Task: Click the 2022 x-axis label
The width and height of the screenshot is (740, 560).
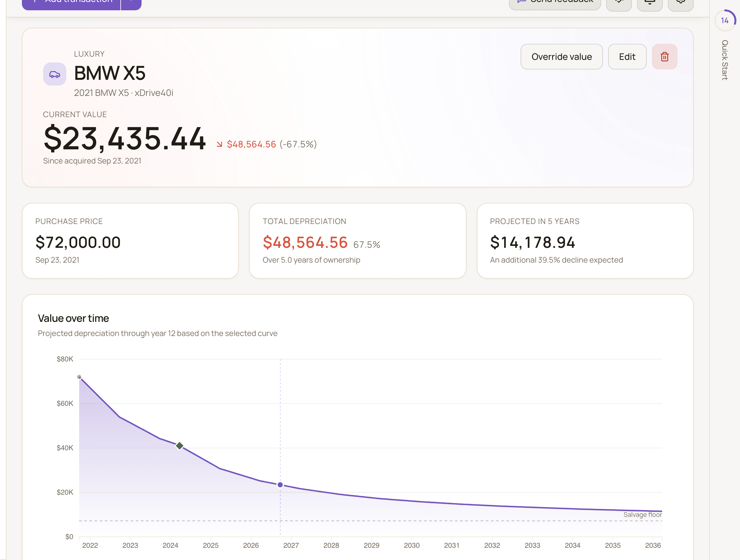Action: pos(90,546)
